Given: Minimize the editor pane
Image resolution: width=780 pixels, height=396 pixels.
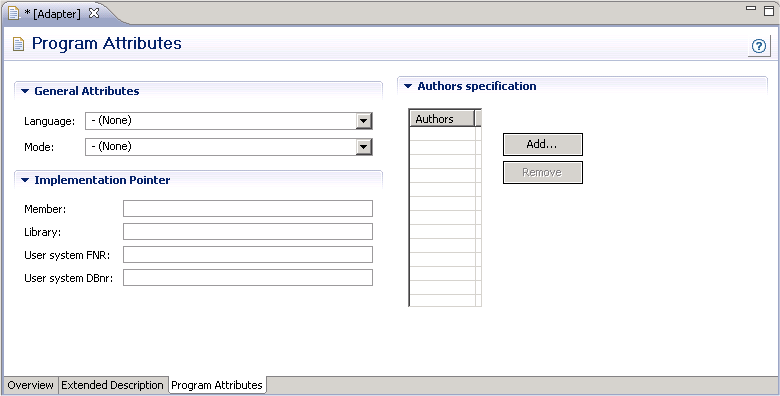Looking at the screenshot, I should click(751, 8).
